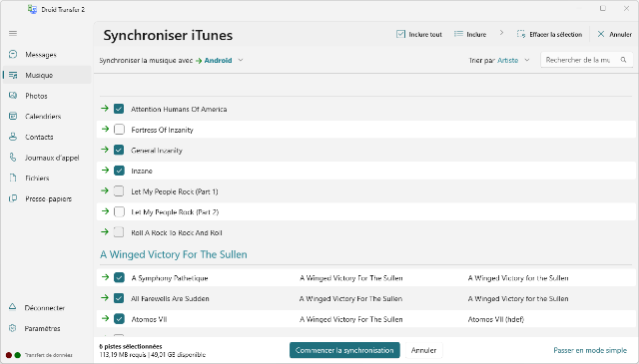Click the green arrow beside Let My People Rock (Part 2)

click(105, 211)
